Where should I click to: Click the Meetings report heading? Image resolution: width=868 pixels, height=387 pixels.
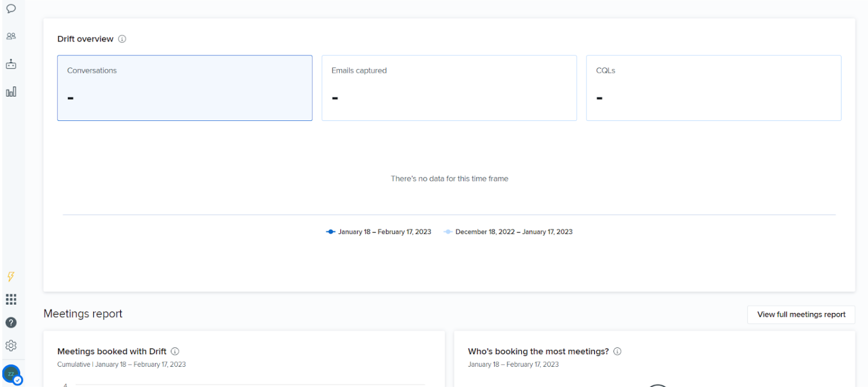coord(83,314)
